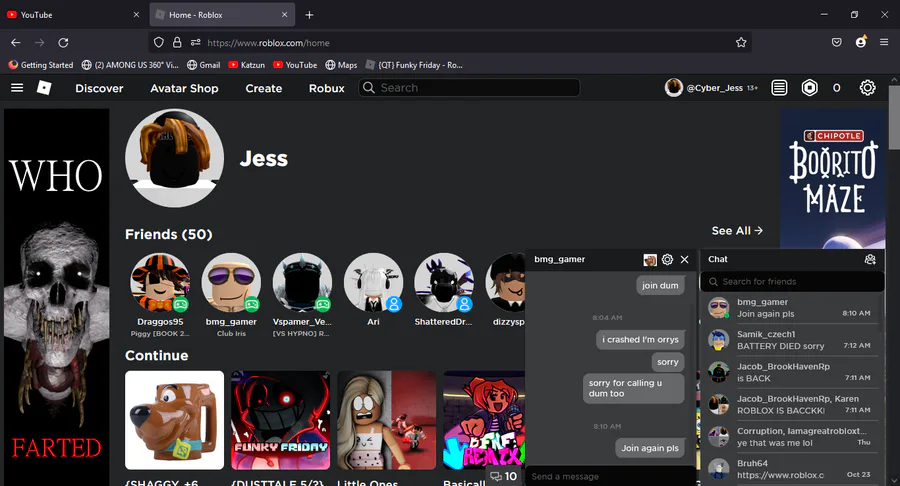Open site permissions icon in address bar
Viewport: 900px width, 486px height.
196,42
